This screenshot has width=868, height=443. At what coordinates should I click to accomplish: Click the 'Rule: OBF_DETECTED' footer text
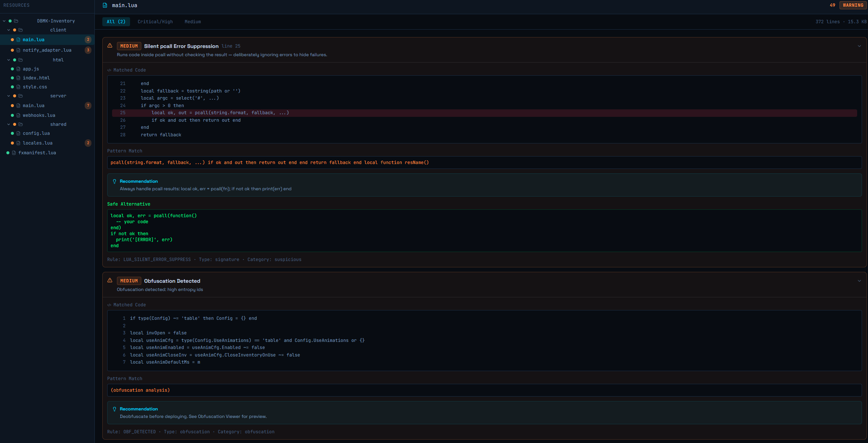131,432
